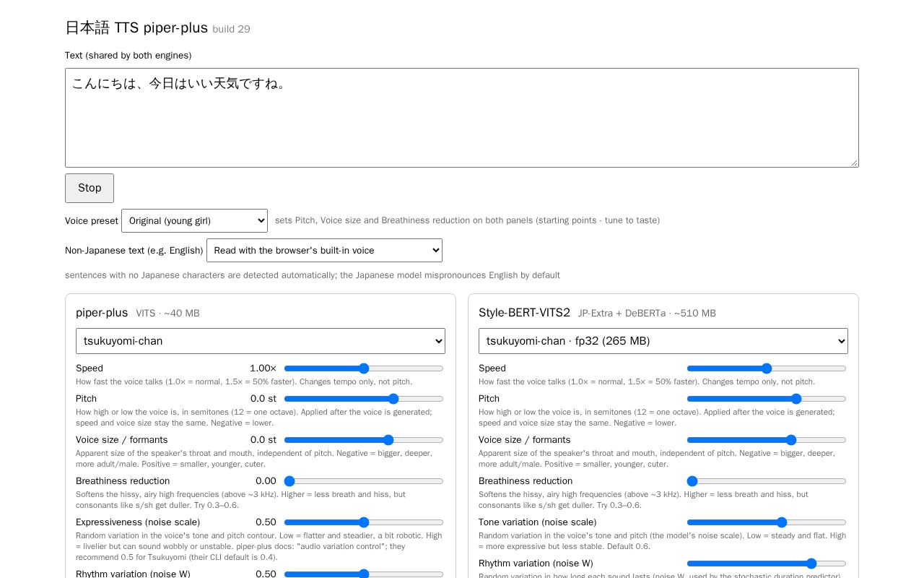Viewport: 924px width, 578px height.
Task: Focus the shared Japanese text input area
Action: (462, 118)
